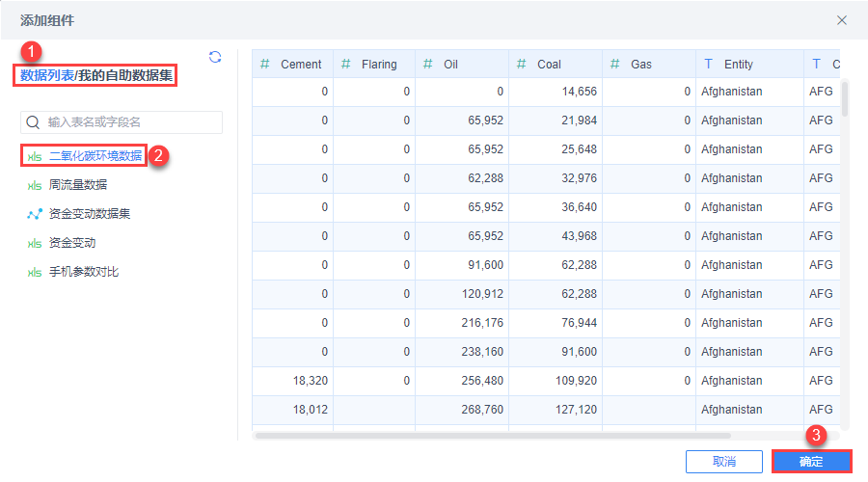Select the 二氧化碳环境数据 dataset
The height and width of the screenshot is (482, 868).
[x=95, y=155]
